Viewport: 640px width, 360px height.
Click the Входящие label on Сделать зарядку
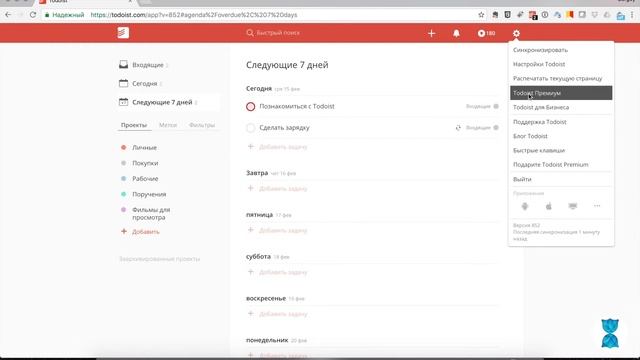478,127
